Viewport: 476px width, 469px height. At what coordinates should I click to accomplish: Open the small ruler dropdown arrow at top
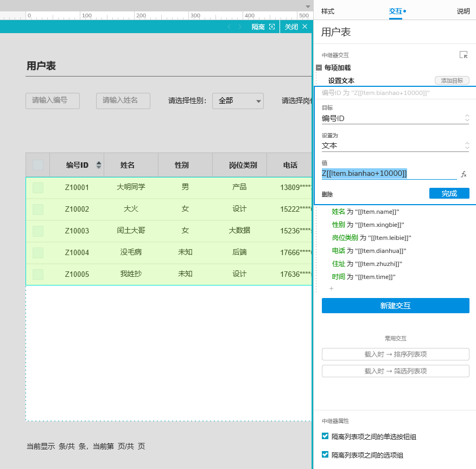(308, 7)
